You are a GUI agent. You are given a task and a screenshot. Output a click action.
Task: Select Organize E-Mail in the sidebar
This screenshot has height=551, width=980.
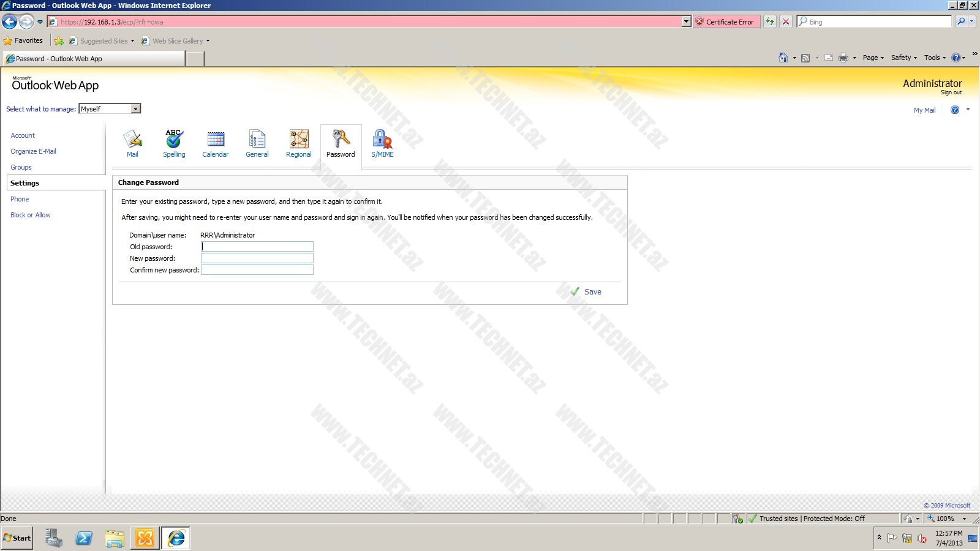[x=33, y=151]
